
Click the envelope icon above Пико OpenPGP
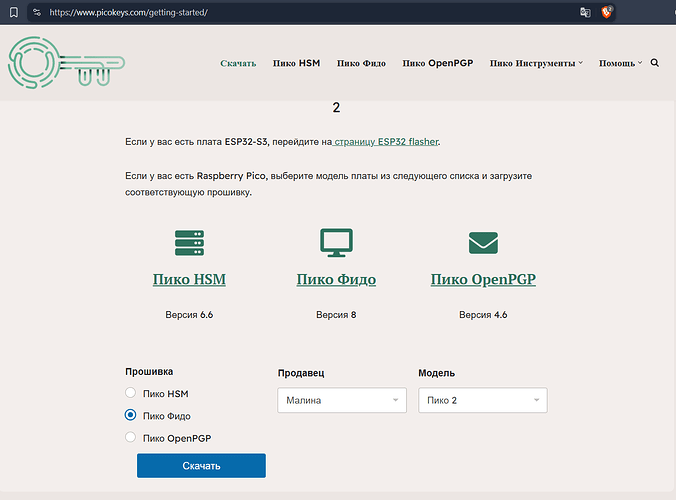[483, 243]
